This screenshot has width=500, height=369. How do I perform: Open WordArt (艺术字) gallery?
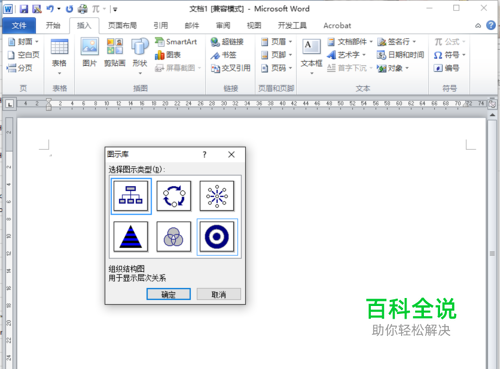click(346, 55)
